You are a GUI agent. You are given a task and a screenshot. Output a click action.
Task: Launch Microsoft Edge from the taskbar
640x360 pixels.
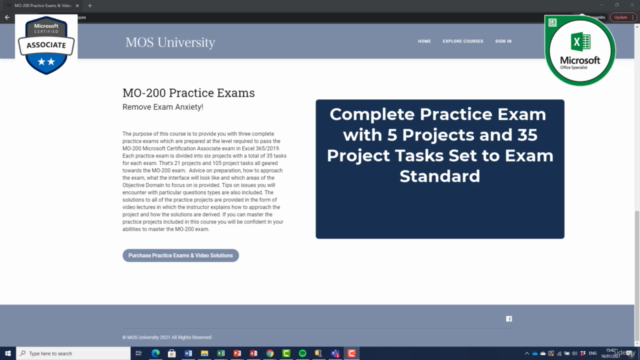pyautogui.click(x=156, y=353)
